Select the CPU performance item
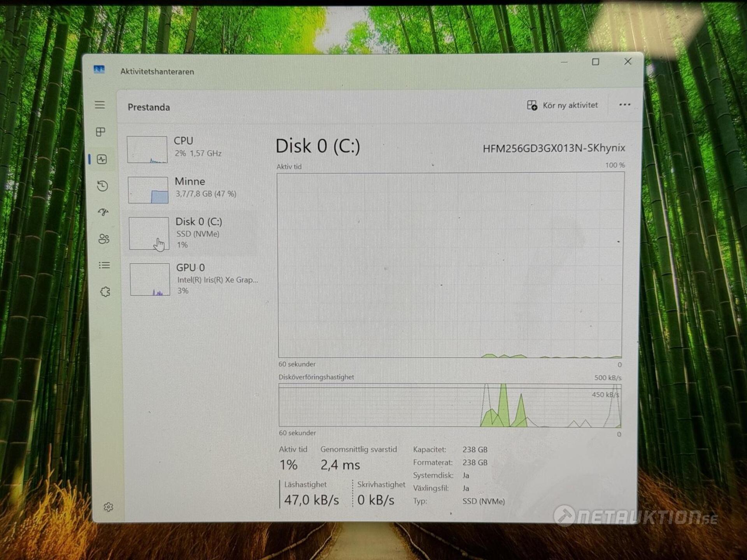Screen dimensions: 747x560 (x=191, y=148)
